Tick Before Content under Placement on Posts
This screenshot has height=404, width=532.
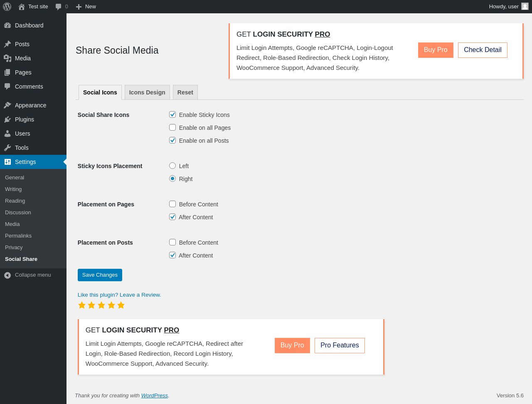click(172, 242)
